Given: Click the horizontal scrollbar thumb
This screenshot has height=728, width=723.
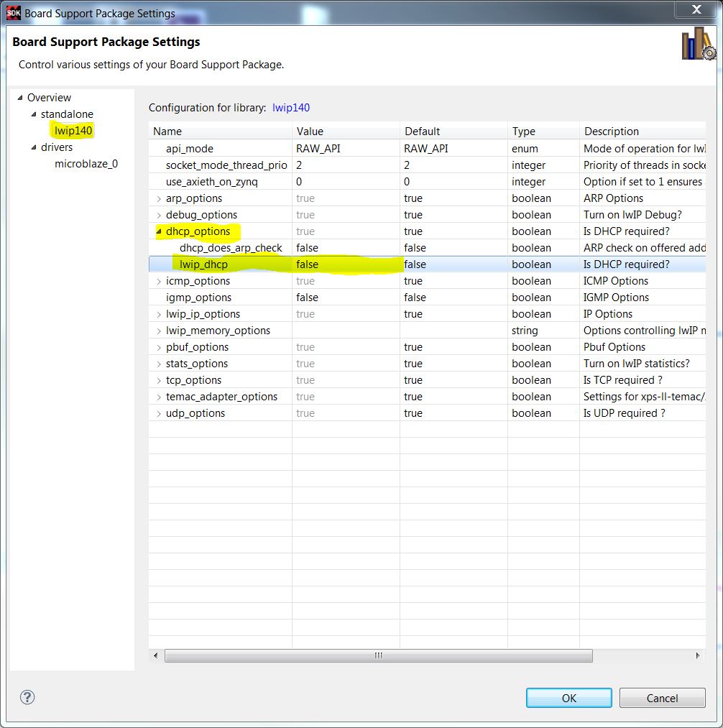Looking at the screenshot, I should (x=379, y=655).
